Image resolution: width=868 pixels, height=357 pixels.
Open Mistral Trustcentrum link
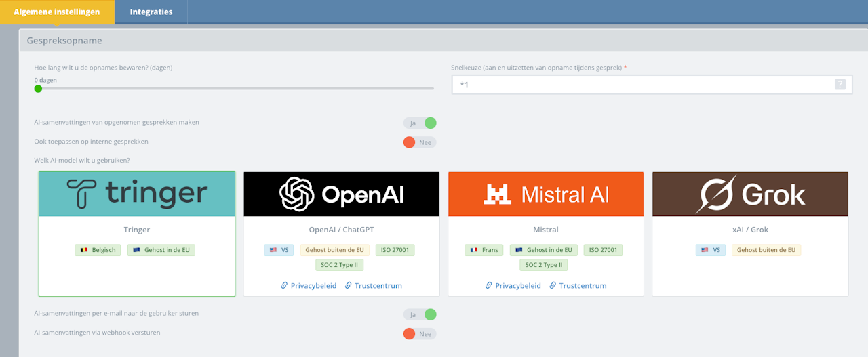(x=583, y=286)
